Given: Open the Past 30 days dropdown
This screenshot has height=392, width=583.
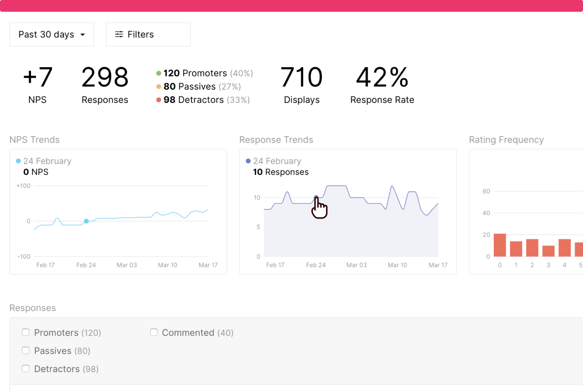Looking at the screenshot, I should click(x=51, y=35).
